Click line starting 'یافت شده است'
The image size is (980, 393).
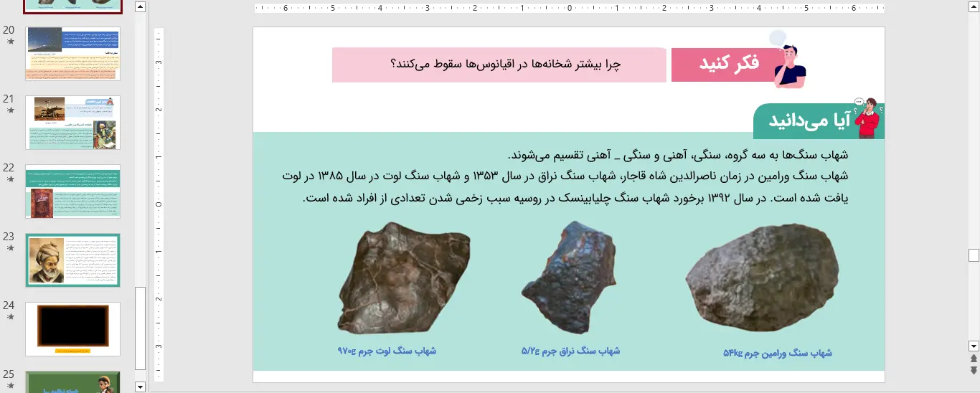pyautogui.click(x=575, y=197)
